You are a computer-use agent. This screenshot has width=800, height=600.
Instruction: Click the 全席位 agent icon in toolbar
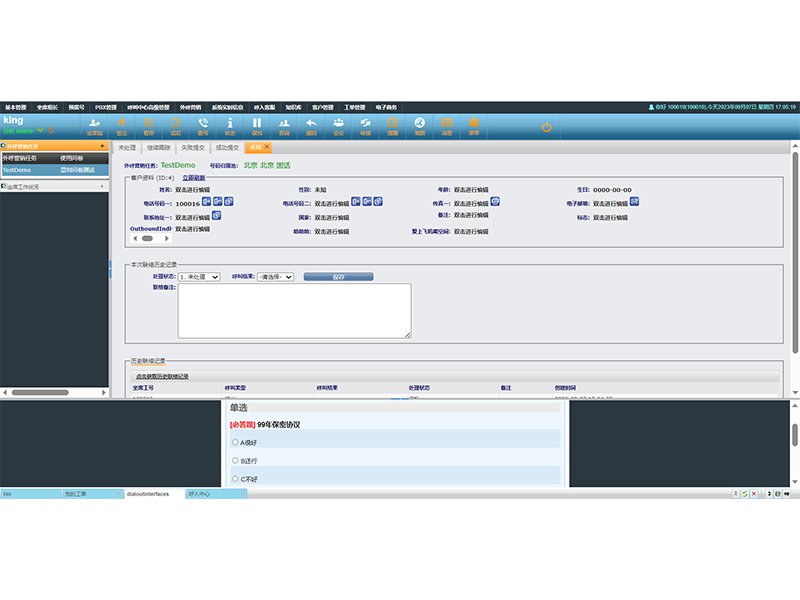click(95, 125)
